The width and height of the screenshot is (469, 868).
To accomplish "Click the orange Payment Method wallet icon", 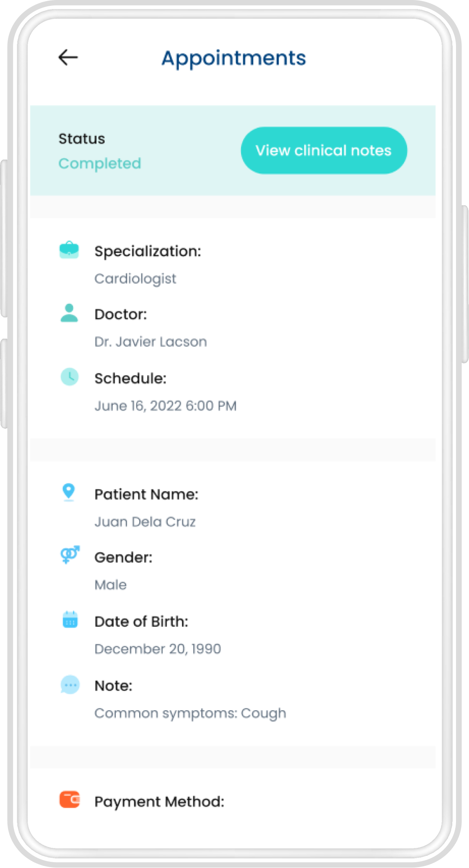I will (70, 799).
